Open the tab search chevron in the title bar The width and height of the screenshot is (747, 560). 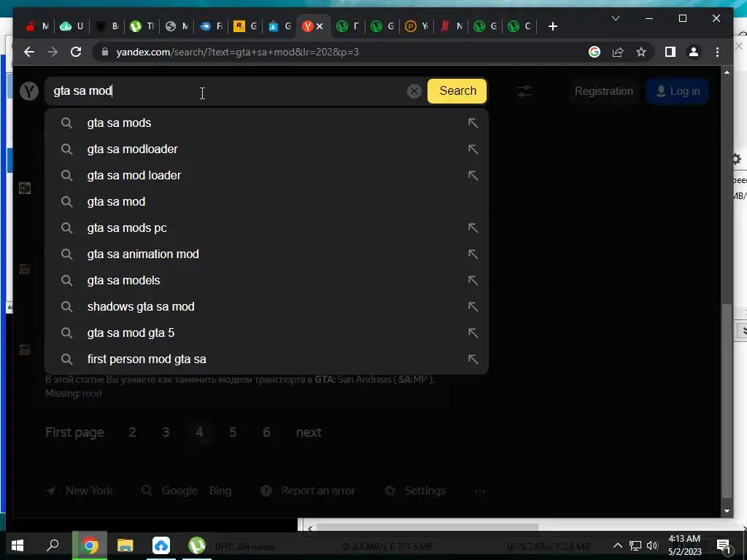click(x=616, y=18)
